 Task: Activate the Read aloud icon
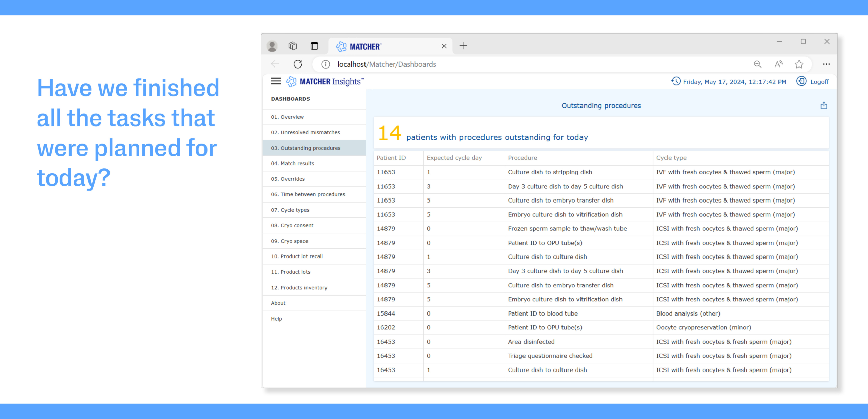click(779, 64)
